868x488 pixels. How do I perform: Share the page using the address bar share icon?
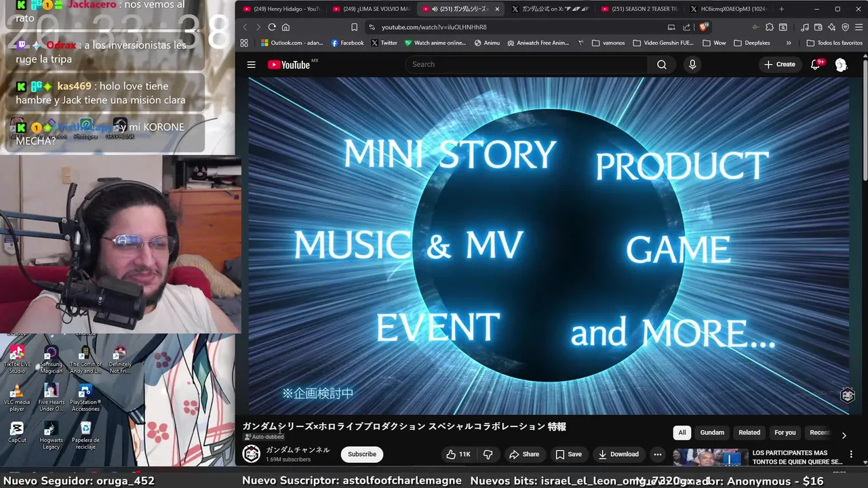coord(686,27)
